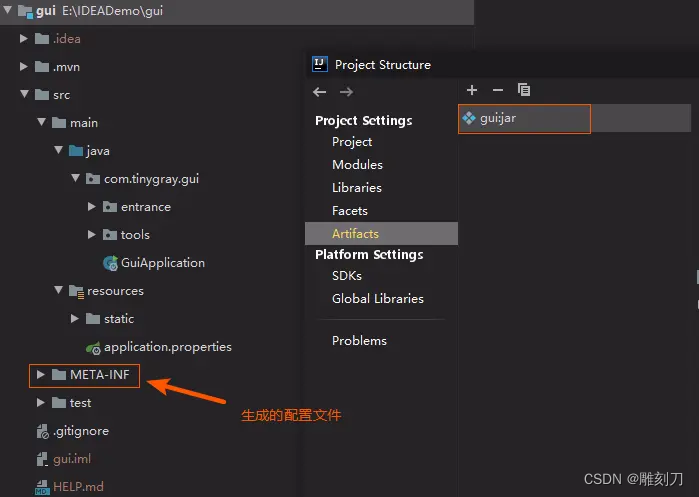Collapse the src folder arrow

pyautogui.click(x=25, y=94)
